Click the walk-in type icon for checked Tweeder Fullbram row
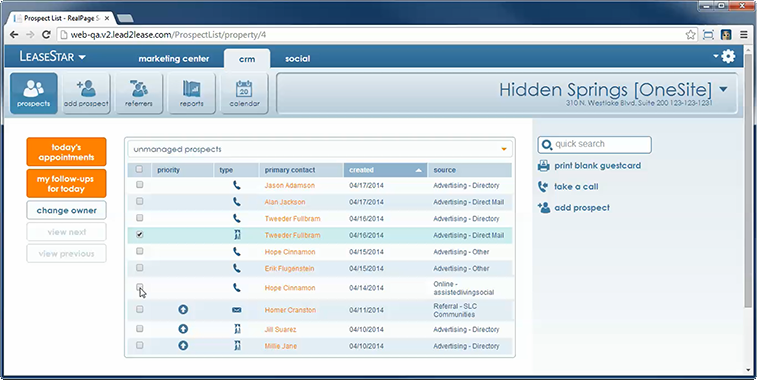 click(x=237, y=235)
